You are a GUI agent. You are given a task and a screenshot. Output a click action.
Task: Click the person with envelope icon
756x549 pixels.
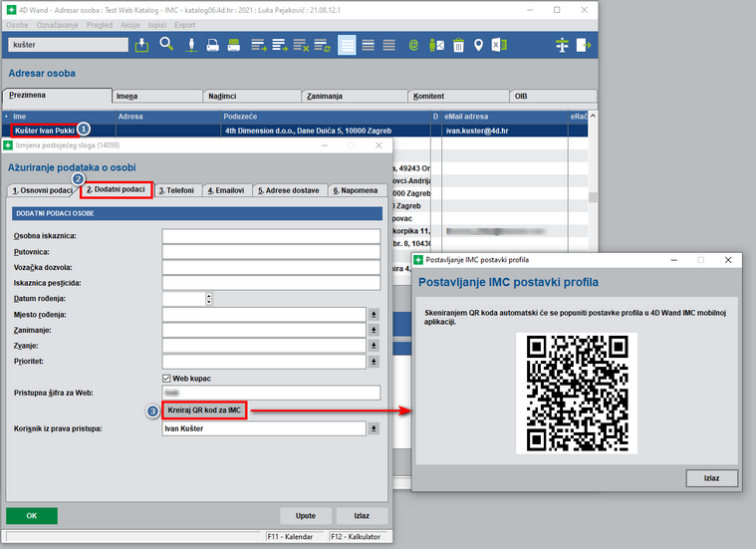(x=436, y=46)
